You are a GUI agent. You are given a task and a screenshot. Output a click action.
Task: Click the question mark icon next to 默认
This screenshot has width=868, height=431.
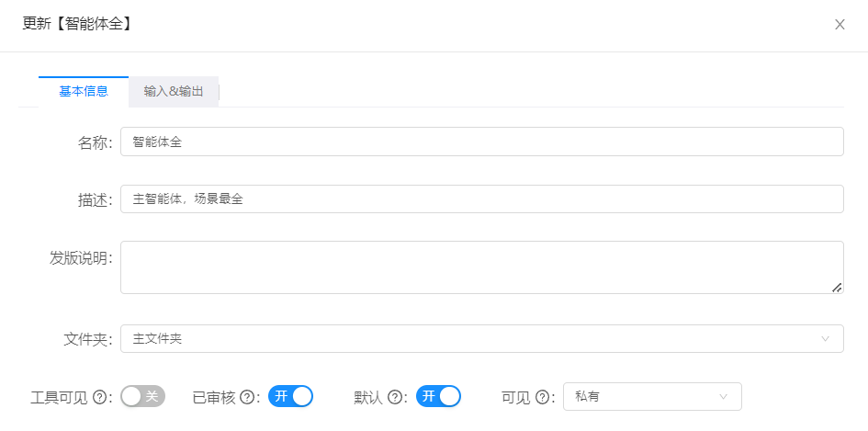tap(394, 397)
